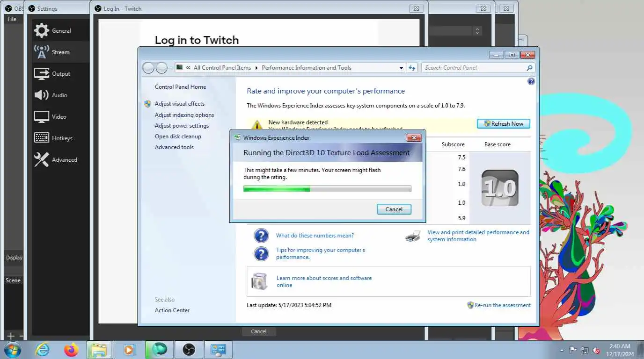Open Firefox from the taskbar
The height and width of the screenshot is (359, 644).
click(x=71, y=350)
